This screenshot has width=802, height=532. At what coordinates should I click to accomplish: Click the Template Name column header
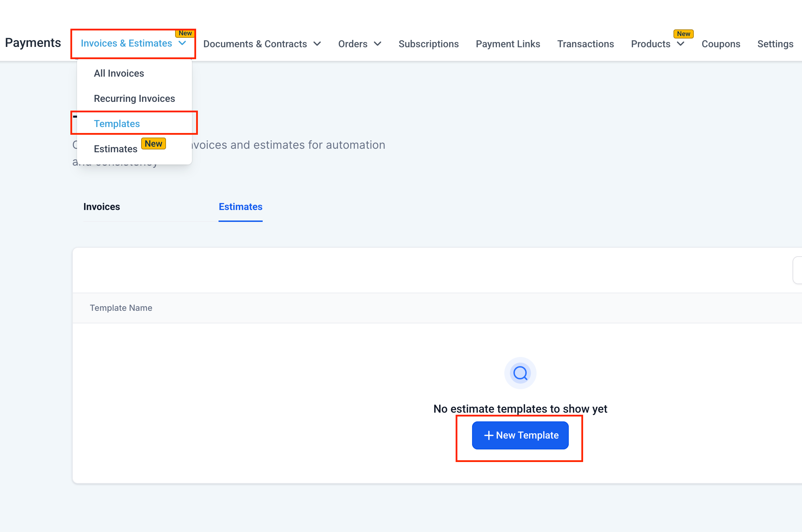[x=121, y=308]
